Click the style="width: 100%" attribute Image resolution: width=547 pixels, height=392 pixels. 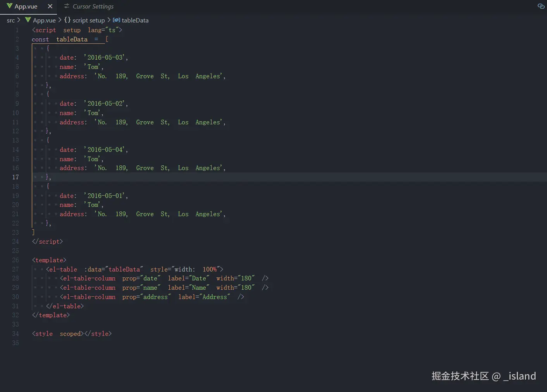tap(185, 270)
